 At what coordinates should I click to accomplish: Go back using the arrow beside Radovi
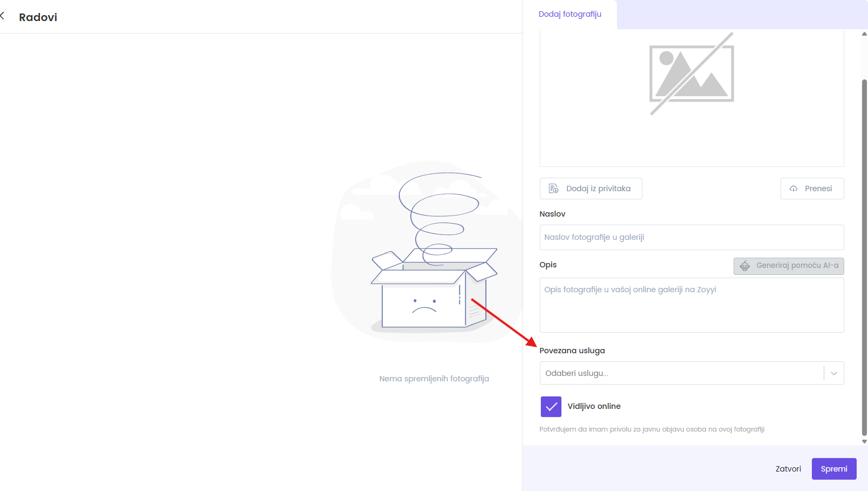point(3,16)
